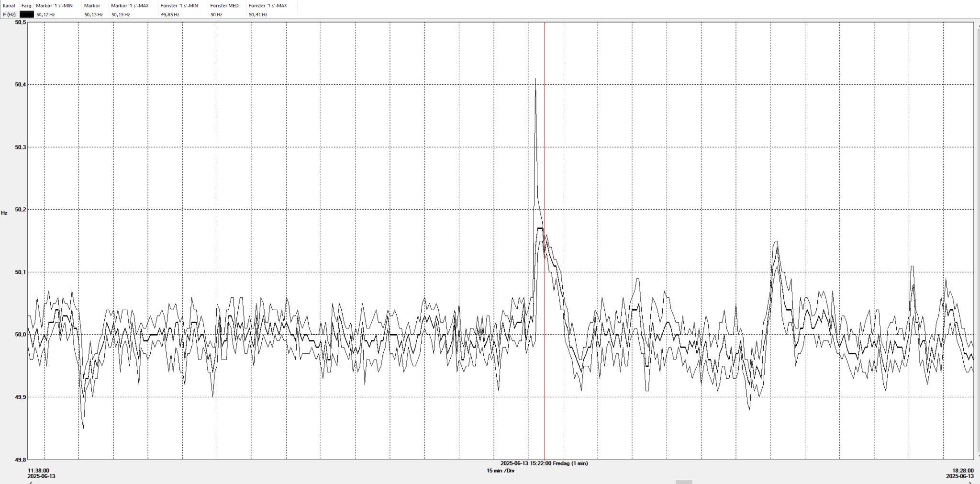Select the F (Hz) channel row
This screenshot has height=484, width=980.
9,15
